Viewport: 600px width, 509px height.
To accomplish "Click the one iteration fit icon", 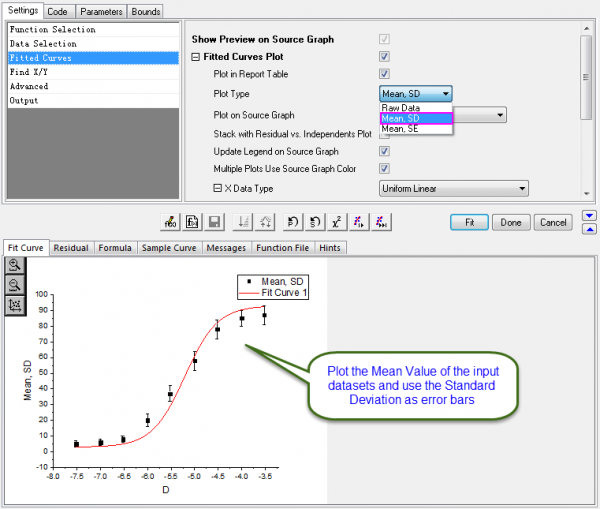I will coord(360,222).
